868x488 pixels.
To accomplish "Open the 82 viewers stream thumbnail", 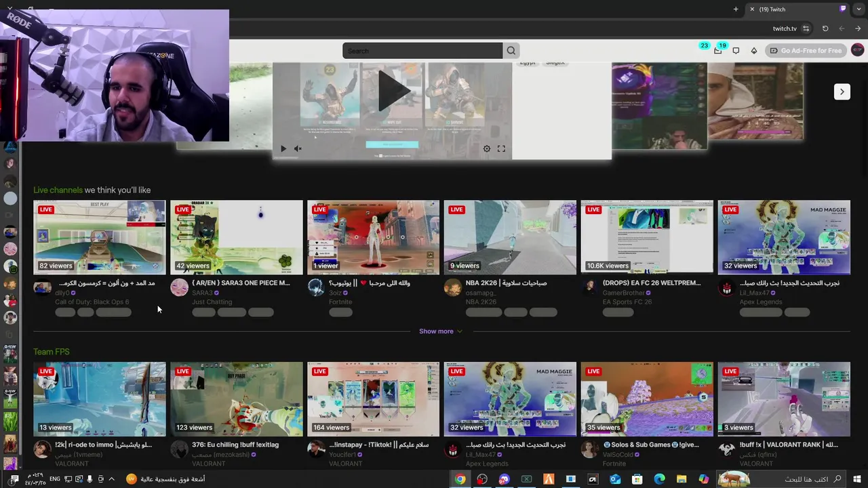I will point(100,237).
